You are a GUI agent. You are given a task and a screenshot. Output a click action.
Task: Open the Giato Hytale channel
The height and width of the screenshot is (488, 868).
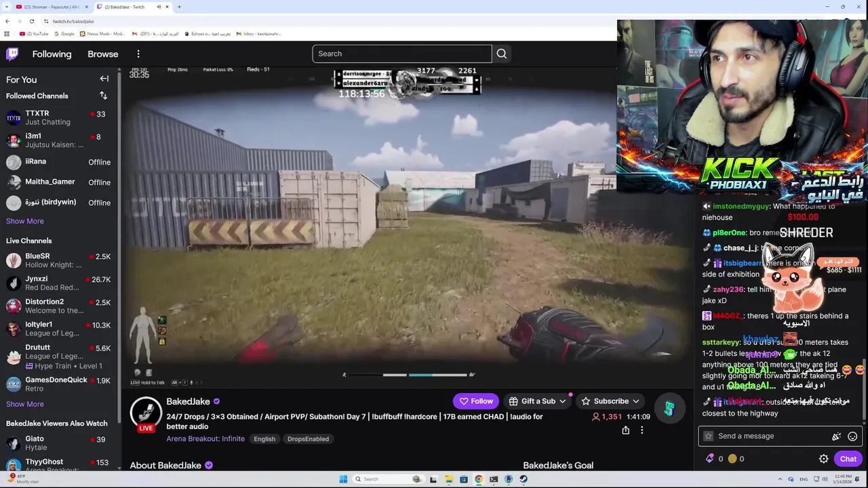pos(60,443)
